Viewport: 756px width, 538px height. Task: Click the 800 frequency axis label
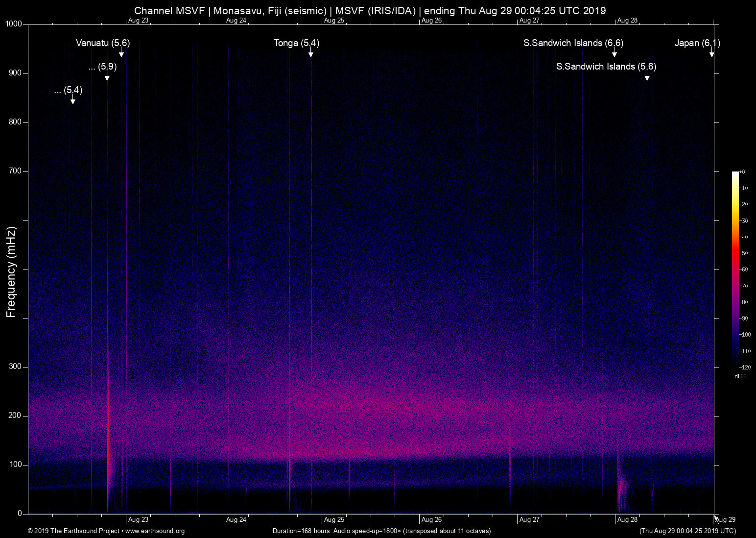[16, 122]
